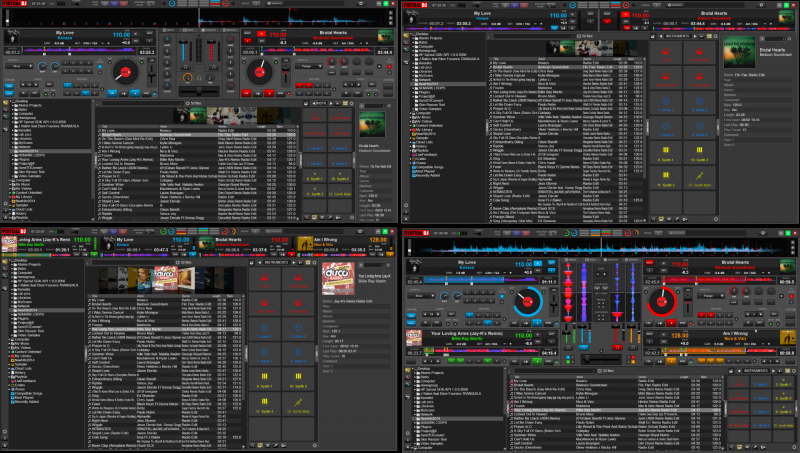800x453 pixels.
Task: Select 'Most Played' in top-right window tree
Action: tap(426, 171)
